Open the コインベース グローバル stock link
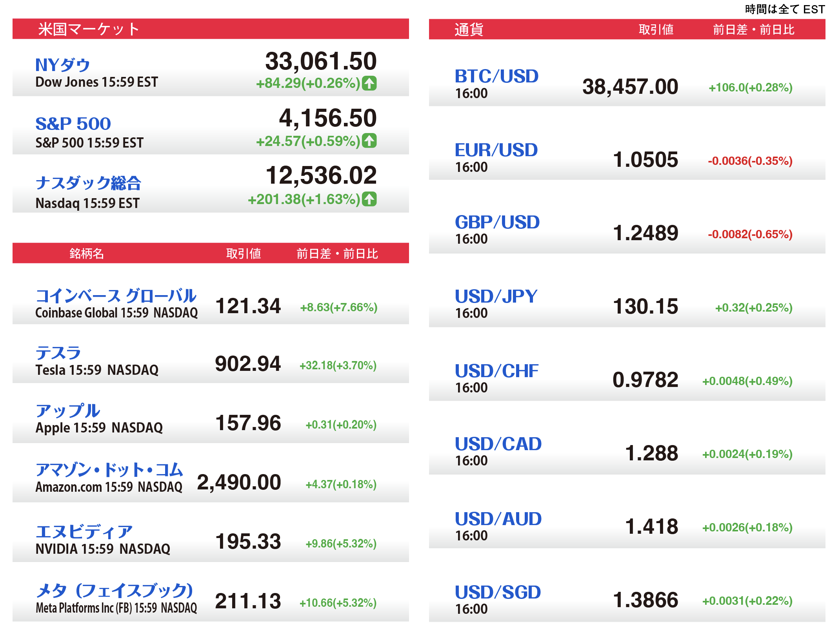Image resolution: width=840 pixels, height=635 pixels. (116, 296)
